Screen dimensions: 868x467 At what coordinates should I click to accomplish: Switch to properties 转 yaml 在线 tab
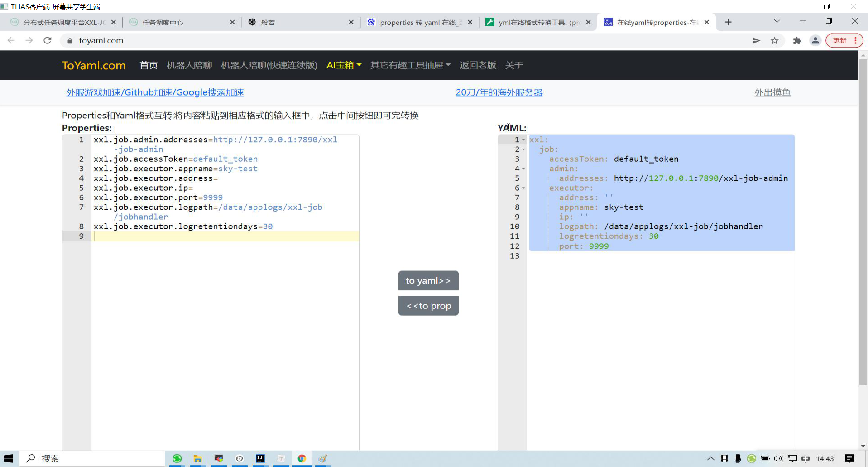(x=421, y=22)
